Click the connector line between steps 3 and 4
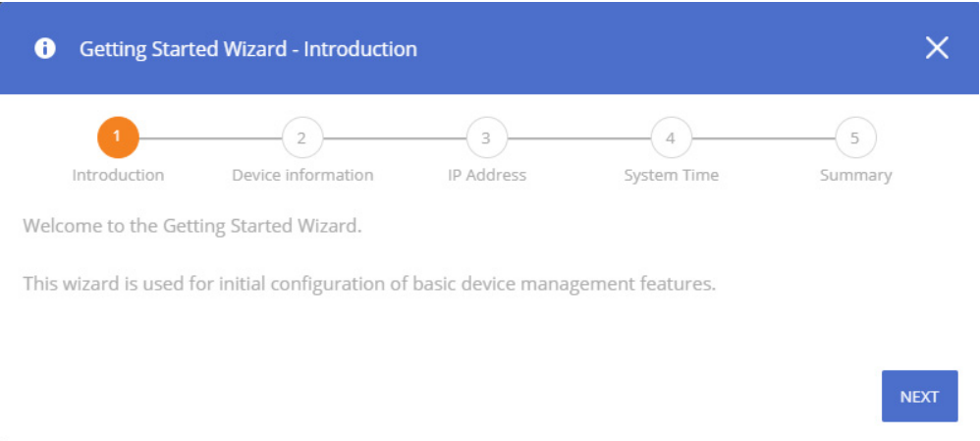Image resolution: width=980 pixels, height=441 pixels. coord(578,138)
